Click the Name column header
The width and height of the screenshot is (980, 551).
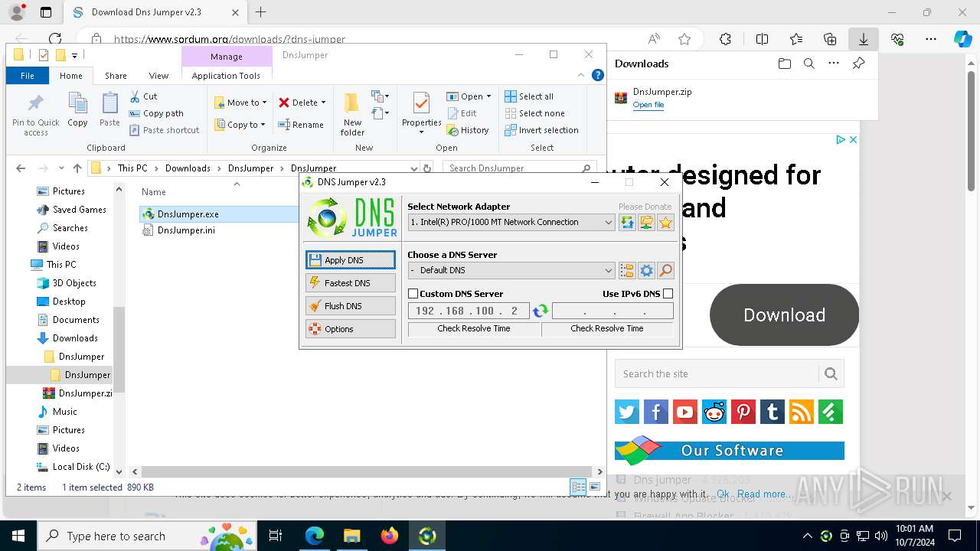pyautogui.click(x=154, y=192)
